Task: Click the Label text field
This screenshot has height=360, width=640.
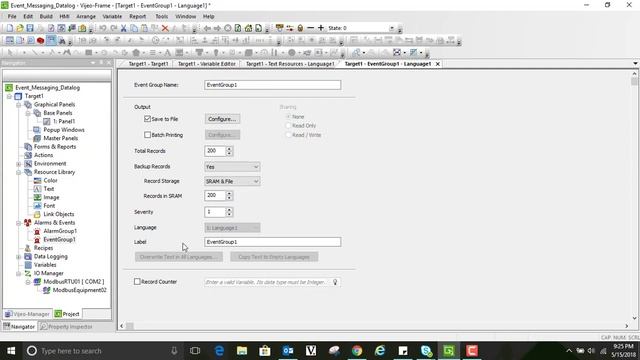Action: 273,242
